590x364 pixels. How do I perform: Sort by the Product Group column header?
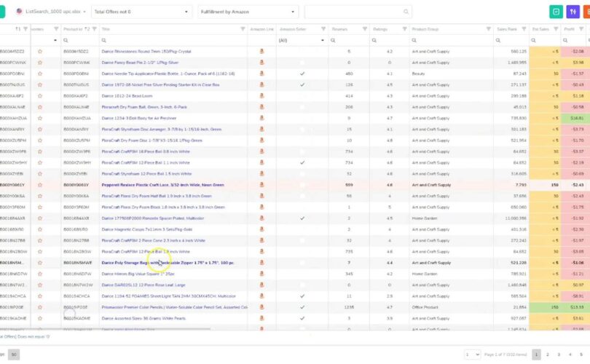pyautogui.click(x=425, y=29)
